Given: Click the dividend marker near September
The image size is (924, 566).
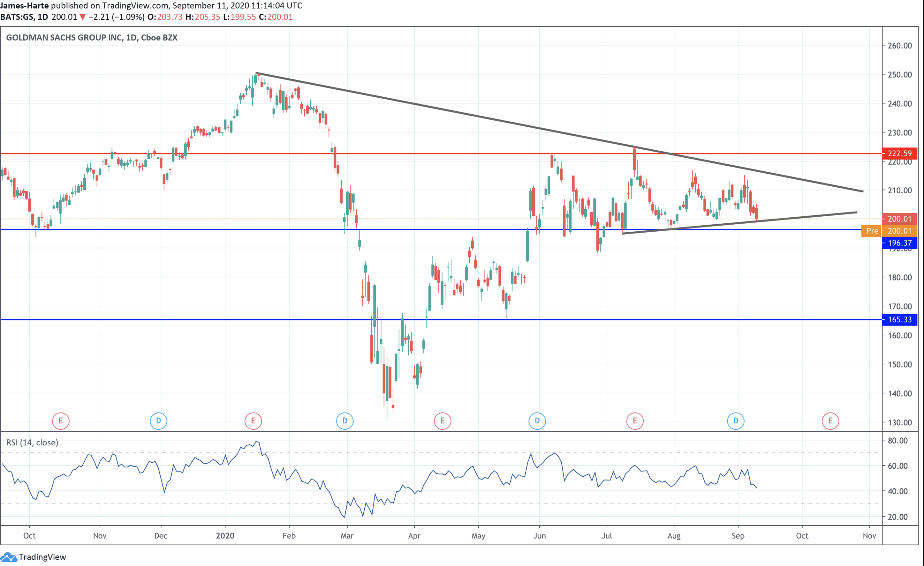Looking at the screenshot, I should pos(736,421).
